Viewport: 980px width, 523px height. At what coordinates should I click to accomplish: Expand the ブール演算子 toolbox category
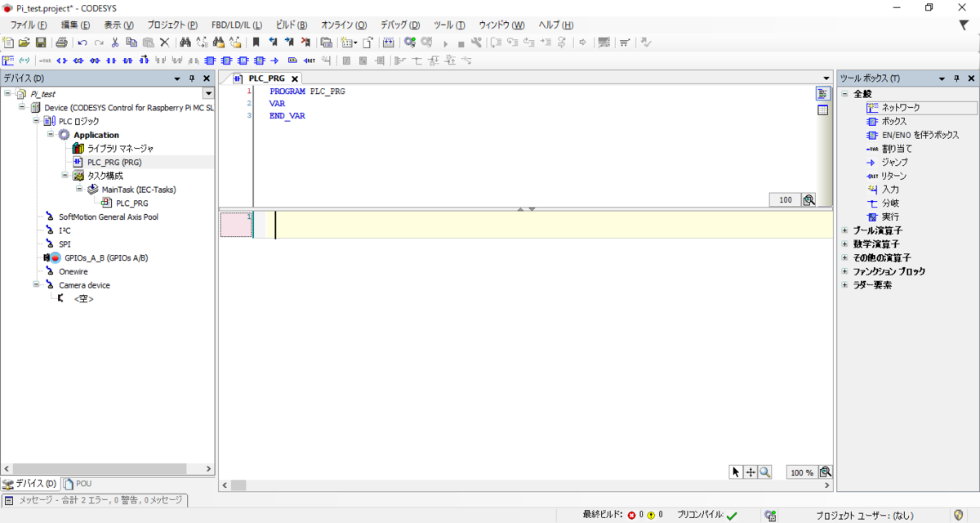(845, 230)
